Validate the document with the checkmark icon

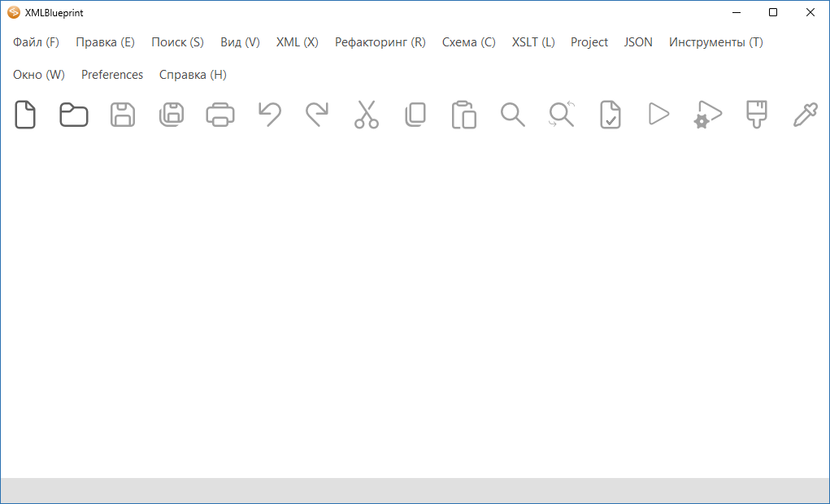[610, 115]
